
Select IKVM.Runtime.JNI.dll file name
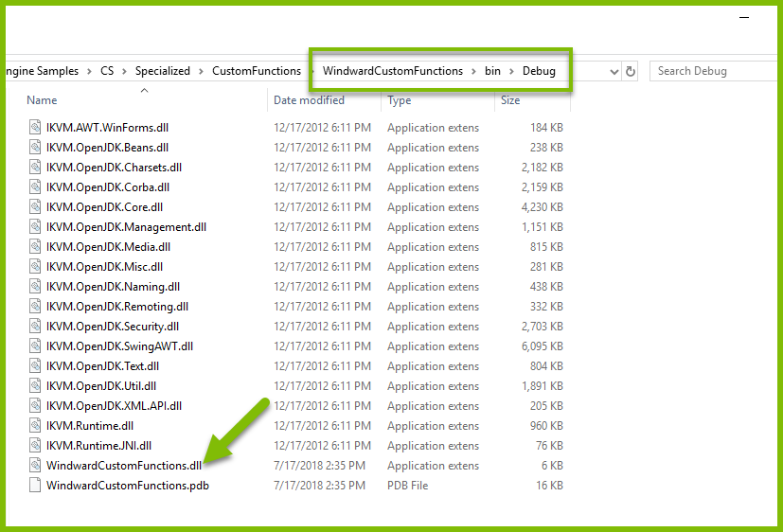click(x=98, y=446)
